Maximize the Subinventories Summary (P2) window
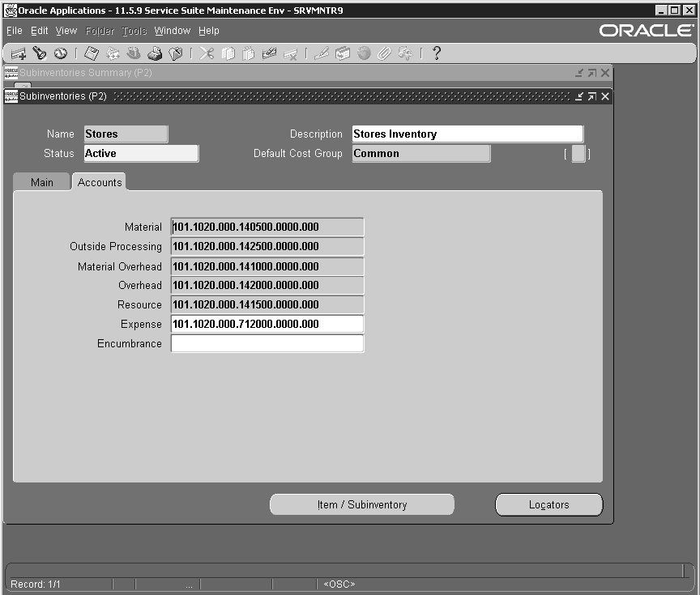 tap(592, 73)
